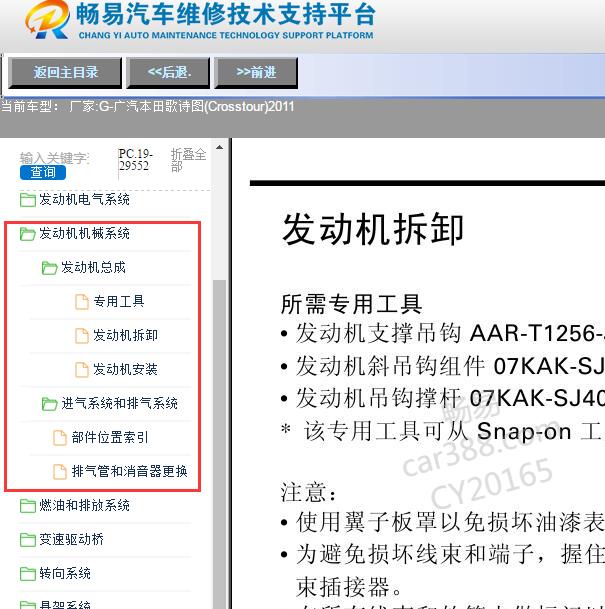Click the 查询 search button

click(43, 172)
